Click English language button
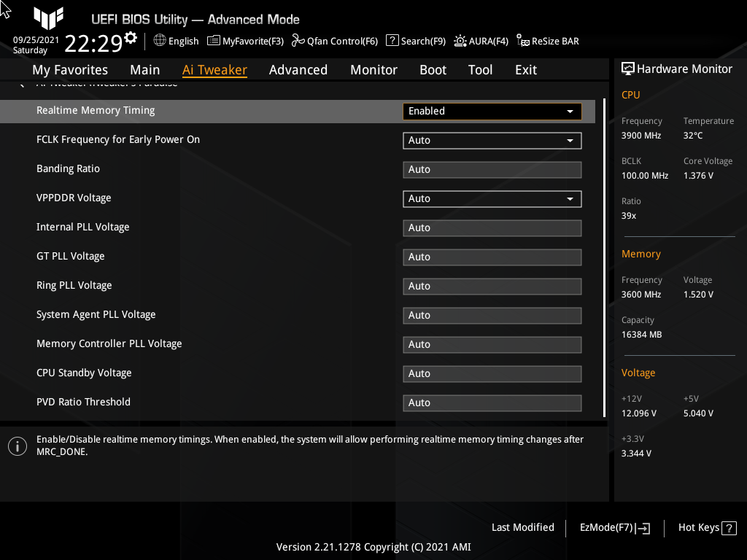747x560 pixels. click(176, 41)
